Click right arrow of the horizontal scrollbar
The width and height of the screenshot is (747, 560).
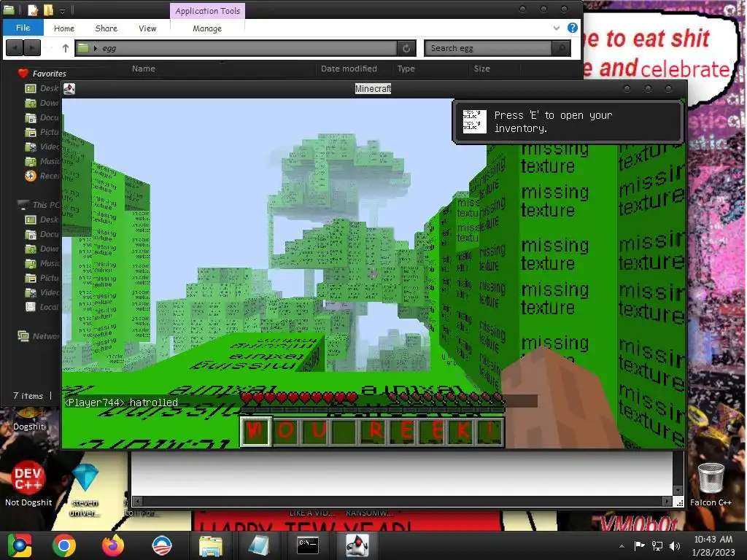667,502
